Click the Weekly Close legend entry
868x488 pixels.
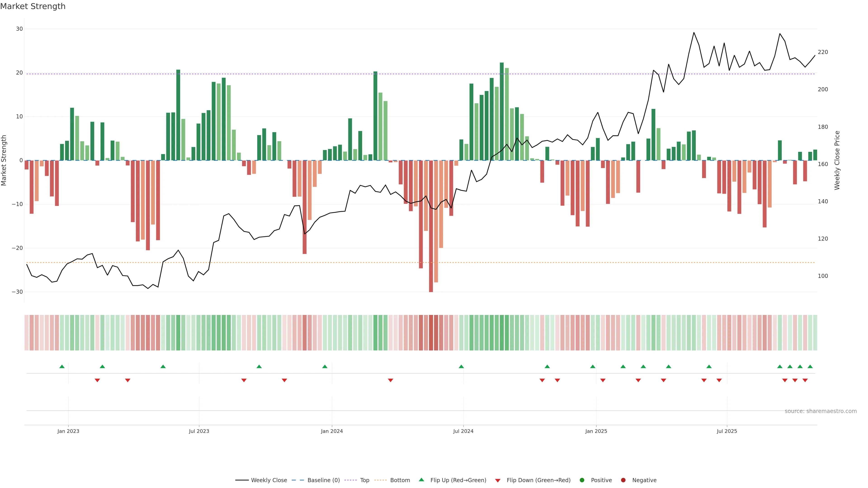pos(269,480)
